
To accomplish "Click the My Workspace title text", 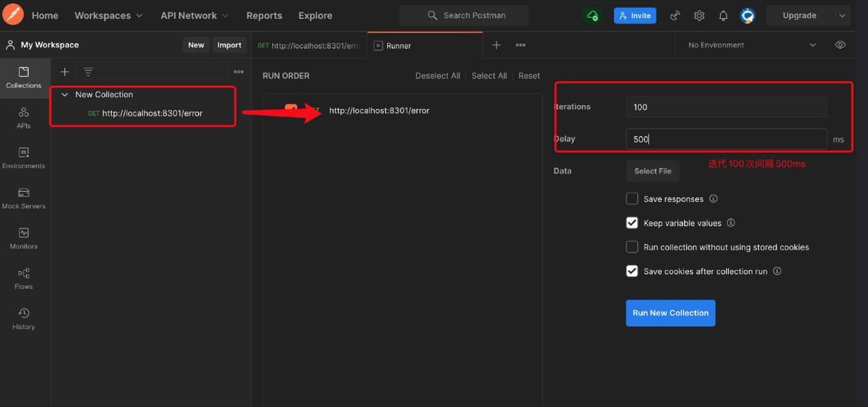I will 50,45.
